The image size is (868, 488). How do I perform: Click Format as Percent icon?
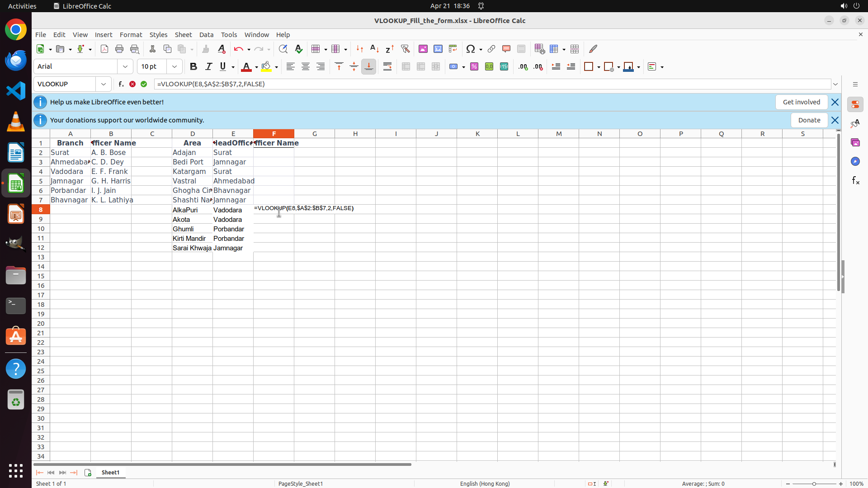474,67
